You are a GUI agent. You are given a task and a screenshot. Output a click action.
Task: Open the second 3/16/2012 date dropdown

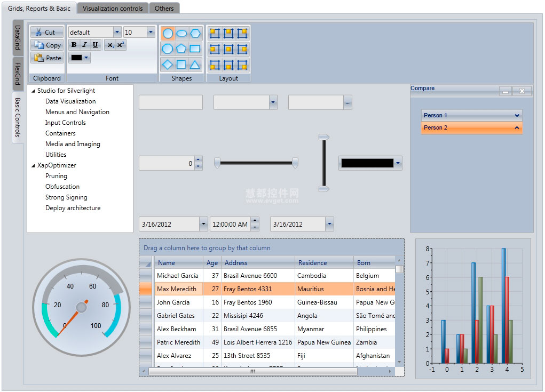(x=329, y=224)
